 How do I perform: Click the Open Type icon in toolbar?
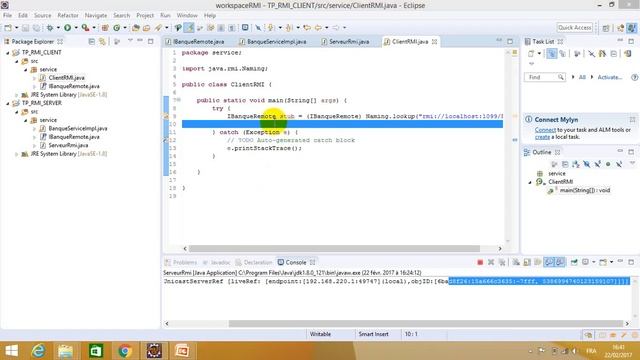coord(136,28)
